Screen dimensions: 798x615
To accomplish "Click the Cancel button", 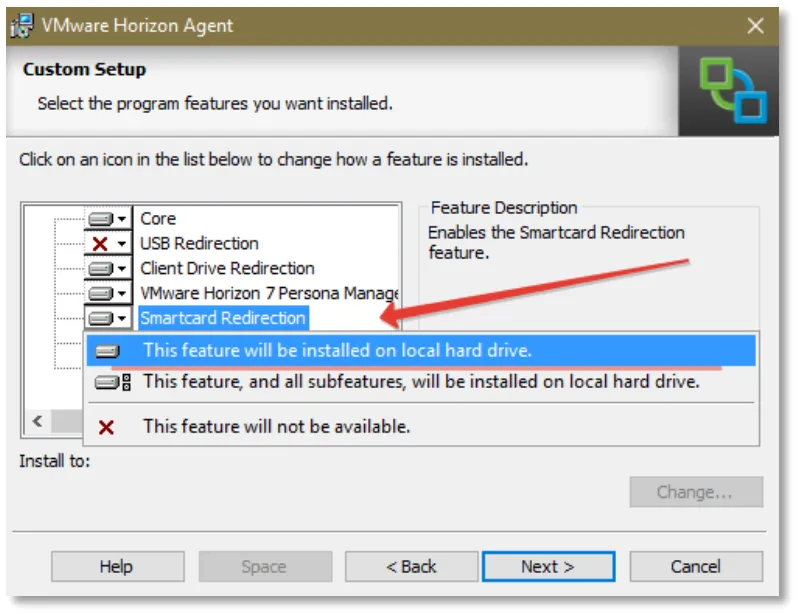I will pos(696,567).
